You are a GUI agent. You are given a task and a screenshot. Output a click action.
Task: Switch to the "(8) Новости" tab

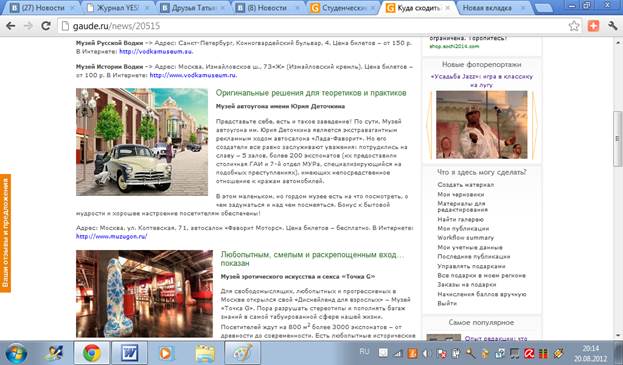(x=267, y=8)
